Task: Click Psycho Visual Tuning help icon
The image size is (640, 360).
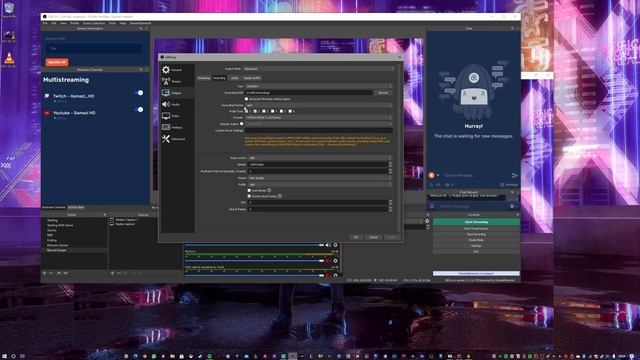Action: coord(280,196)
